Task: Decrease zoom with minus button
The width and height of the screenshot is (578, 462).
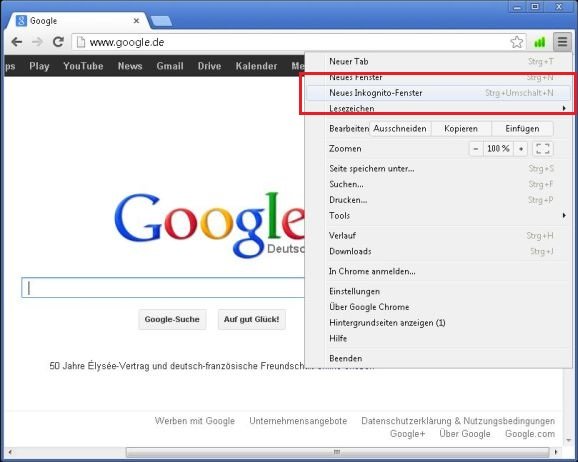Action: (476, 149)
